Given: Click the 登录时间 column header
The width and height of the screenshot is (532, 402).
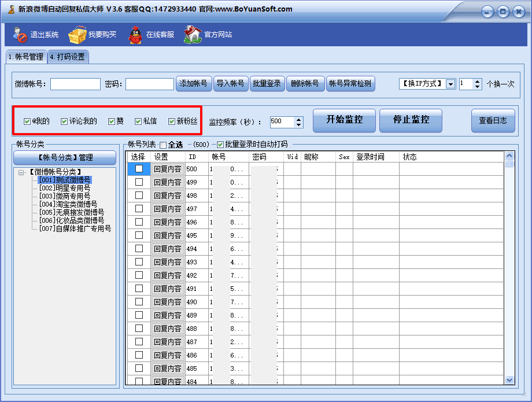Looking at the screenshot, I should pyautogui.click(x=376, y=157).
